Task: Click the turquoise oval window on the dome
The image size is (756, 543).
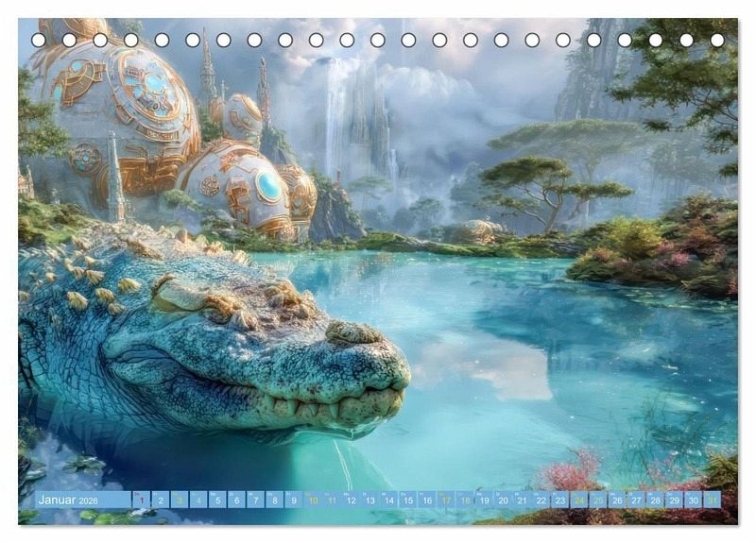Action: click(269, 185)
